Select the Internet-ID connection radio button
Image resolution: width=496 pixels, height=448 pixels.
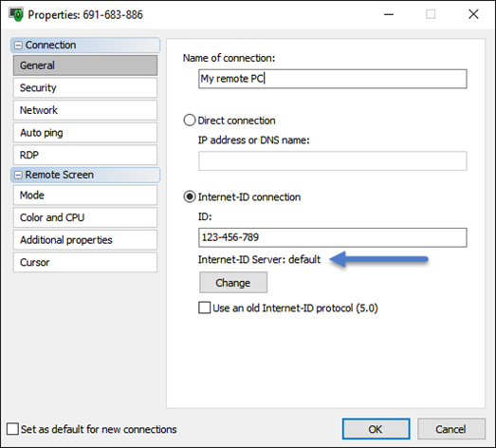(190, 196)
